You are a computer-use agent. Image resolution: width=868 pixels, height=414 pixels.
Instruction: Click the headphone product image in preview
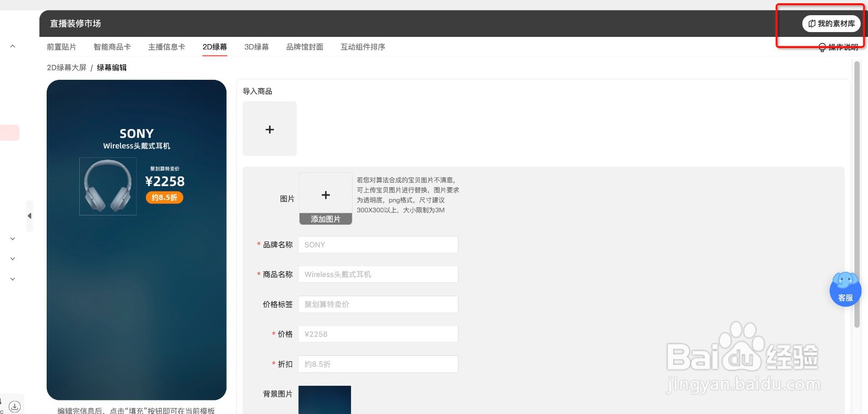[108, 186]
